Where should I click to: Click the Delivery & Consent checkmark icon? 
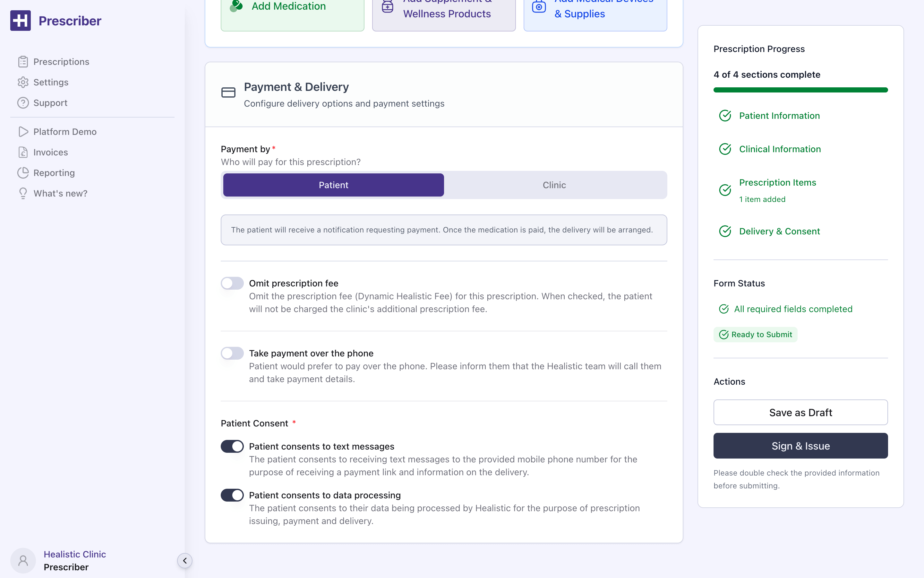tap(725, 231)
